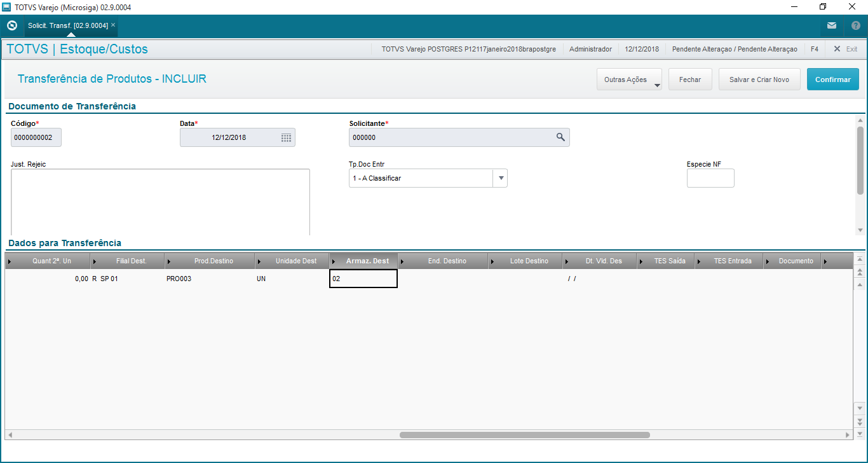This screenshot has height=463, width=868.
Task: Click the Just. Rejeic text area
Action: pyautogui.click(x=160, y=202)
